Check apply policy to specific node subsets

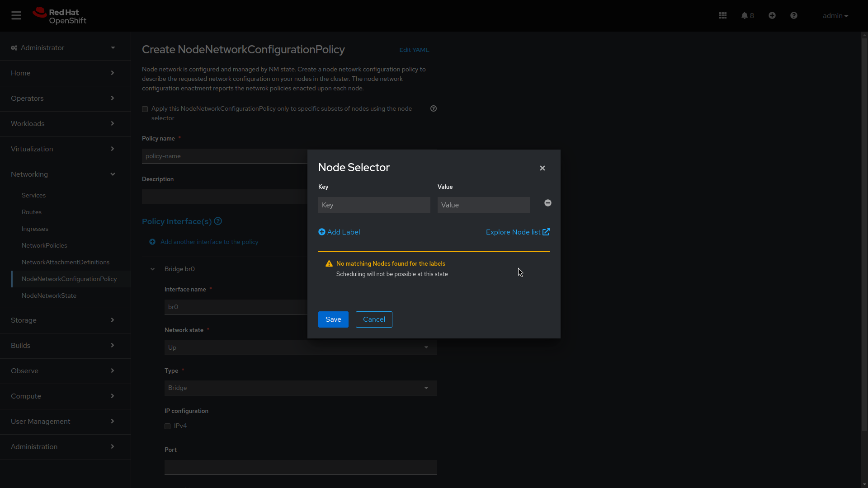click(x=145, y=109)
